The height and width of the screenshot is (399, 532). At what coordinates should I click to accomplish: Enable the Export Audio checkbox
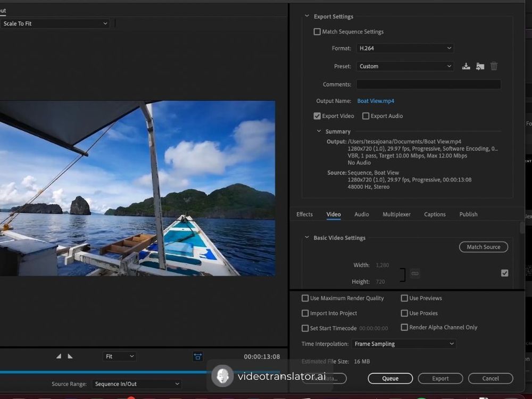click(x=366, y=116)
